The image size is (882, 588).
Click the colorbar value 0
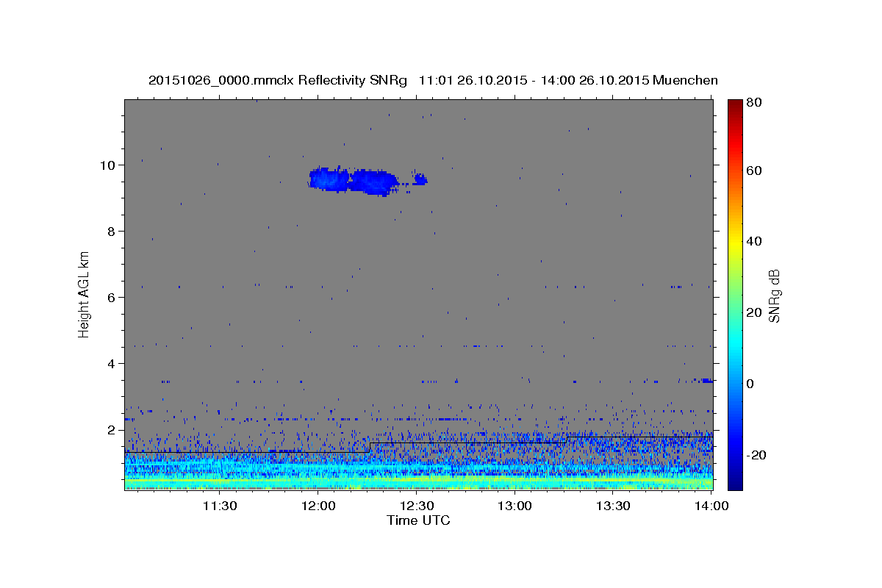tap(751, 384)
